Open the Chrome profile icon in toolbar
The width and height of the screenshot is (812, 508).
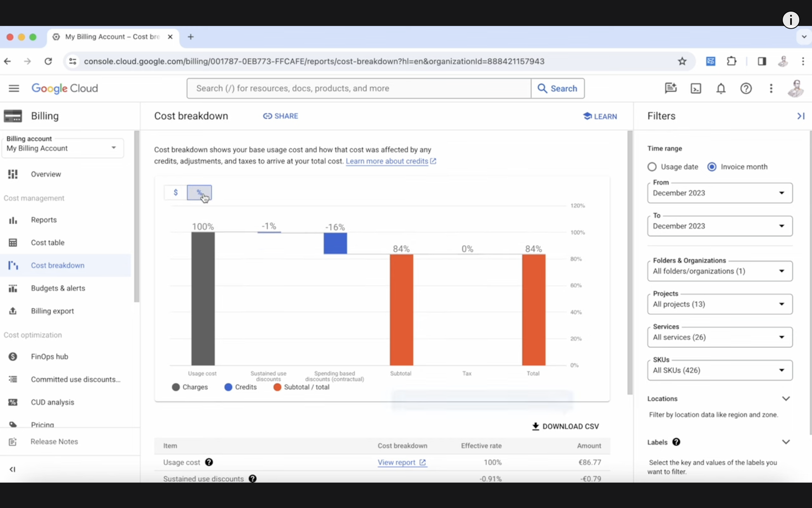click(x=783, y=61)
